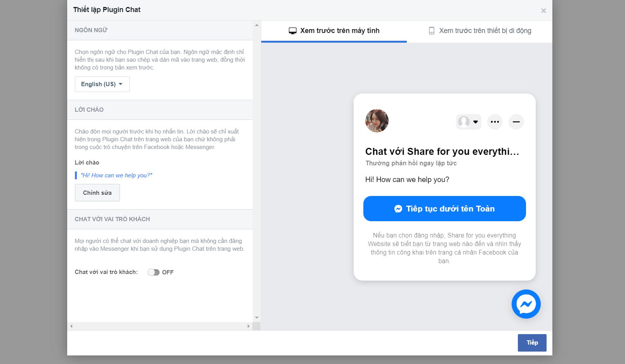Click the mobile device icon in preview tab

coord(431,31)
